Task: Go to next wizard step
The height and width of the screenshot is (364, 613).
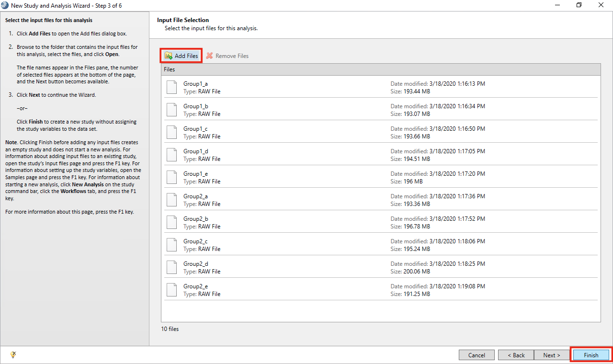Action: click(551, 355)
